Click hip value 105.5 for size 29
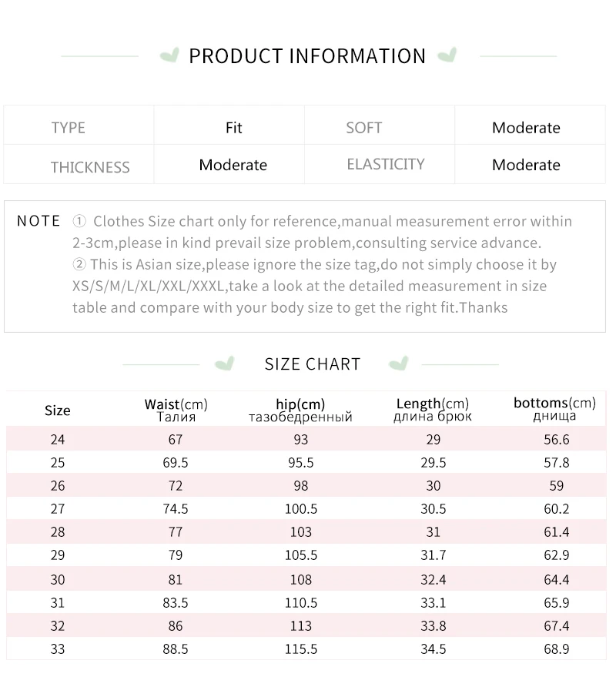 point(301,555)
